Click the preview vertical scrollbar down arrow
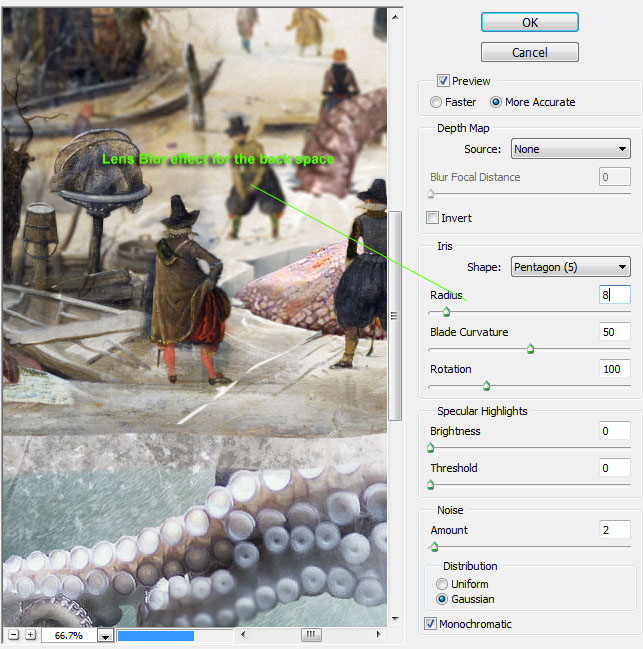The height and width of the screenshot is (649, 643). coord(395,619)
